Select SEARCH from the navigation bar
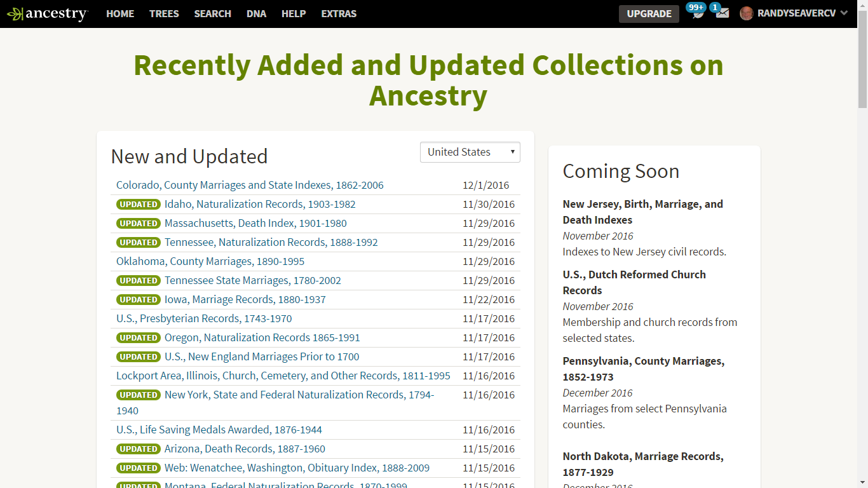Image resolution: width=868 pixels, height=488 pixels. pos(212,13)
